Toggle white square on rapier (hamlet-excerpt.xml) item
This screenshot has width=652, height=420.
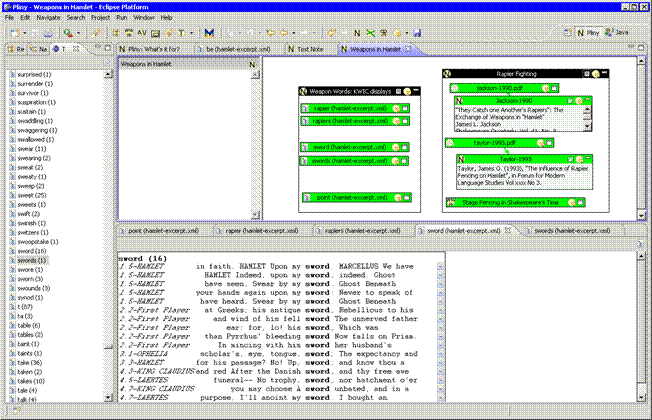point(405,109)
